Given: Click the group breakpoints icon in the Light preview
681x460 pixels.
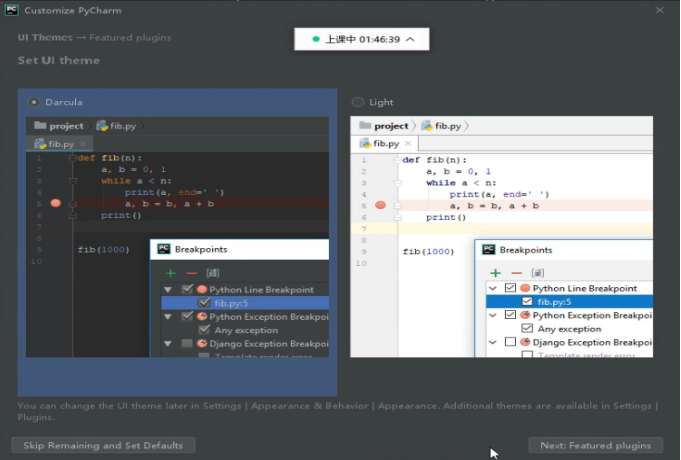Looking at the screenshot, I should 538,273.
